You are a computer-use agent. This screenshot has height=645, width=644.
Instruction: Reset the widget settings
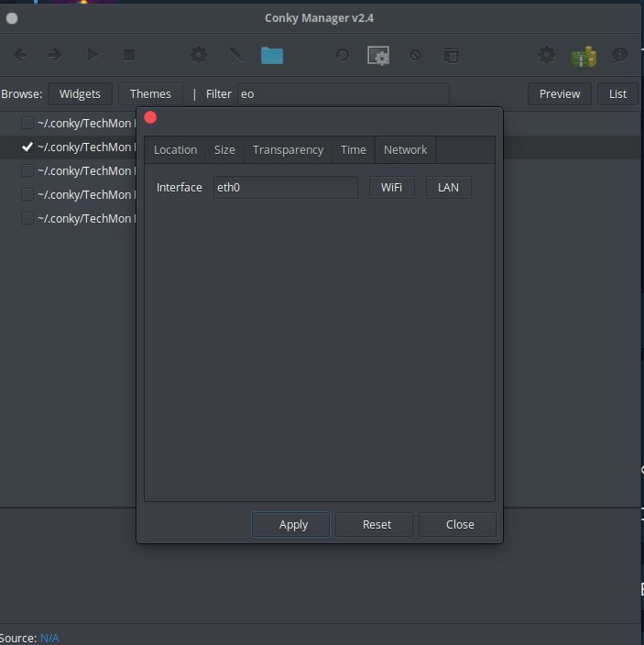pos(375,524)
